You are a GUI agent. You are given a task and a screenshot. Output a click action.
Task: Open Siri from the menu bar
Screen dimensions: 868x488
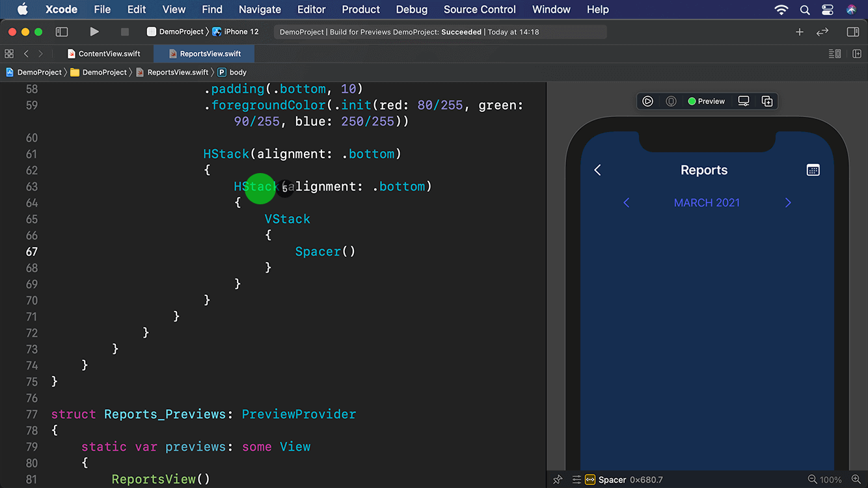(x=852, y=9)
